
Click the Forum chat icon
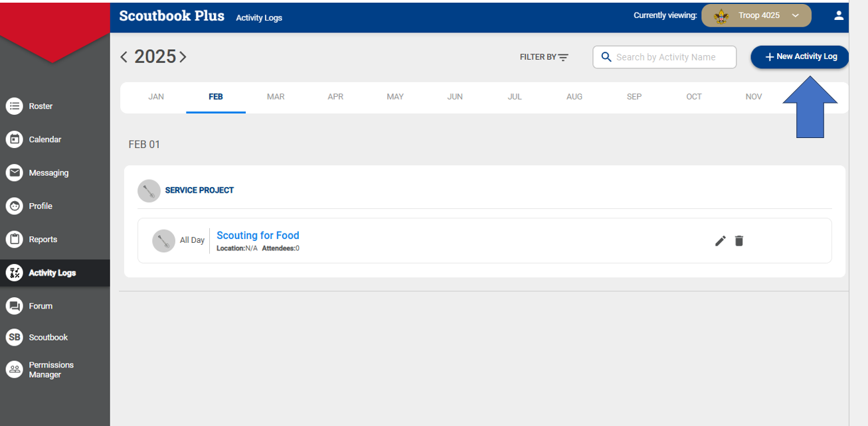click(x=14, y=306)
